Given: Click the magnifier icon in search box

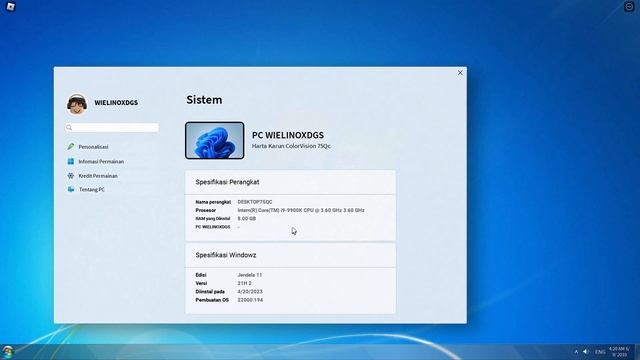Looking at the screenshot, I should 69,128.
